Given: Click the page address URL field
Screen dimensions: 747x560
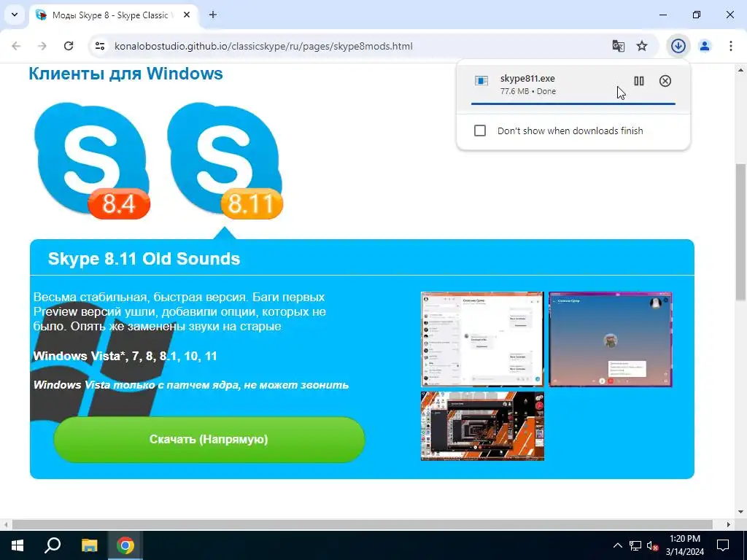Looking at the screenshot, I should 263,46.
